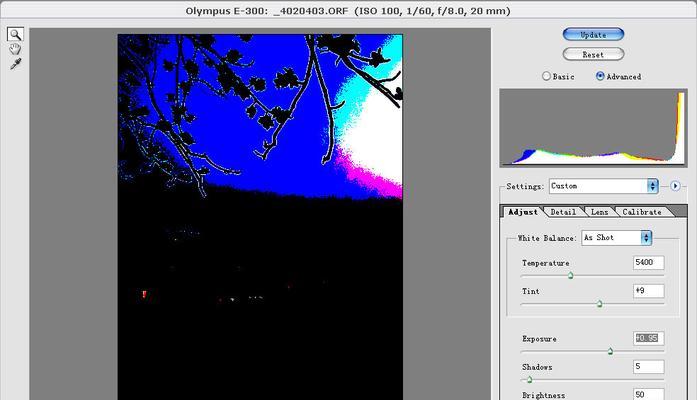Click the Tint value field
The height and width of the screenshot is (400, 697).
(x=649, y=291)
